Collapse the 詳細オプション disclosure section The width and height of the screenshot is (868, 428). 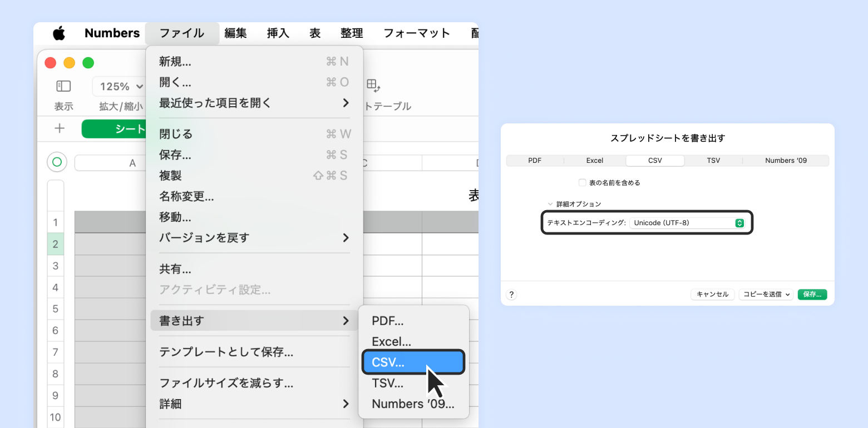551,204
